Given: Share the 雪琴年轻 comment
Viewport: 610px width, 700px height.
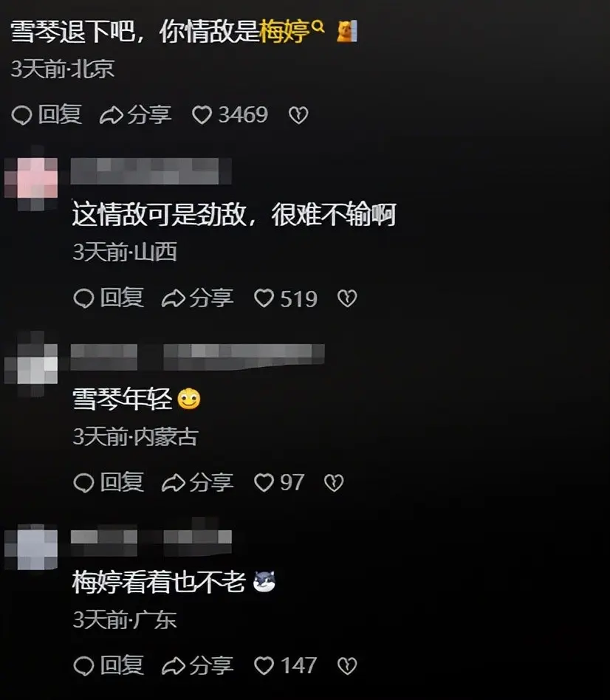Looking at the screenshot, I should (197, 483).
